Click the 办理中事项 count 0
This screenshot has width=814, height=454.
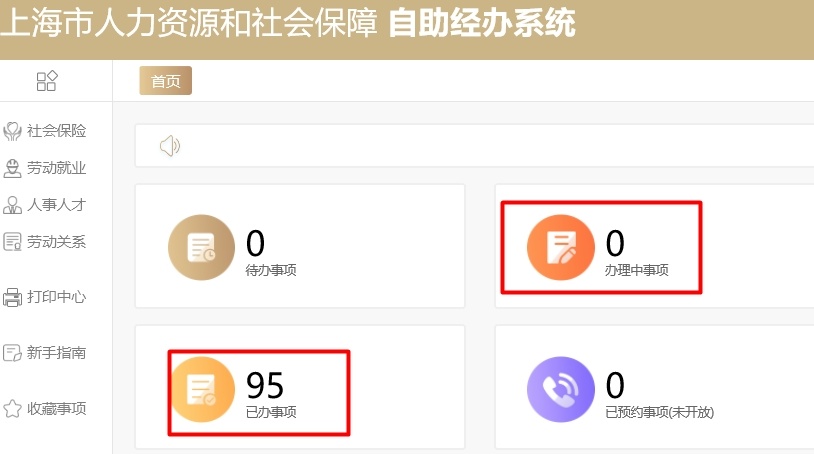(615, 243)
